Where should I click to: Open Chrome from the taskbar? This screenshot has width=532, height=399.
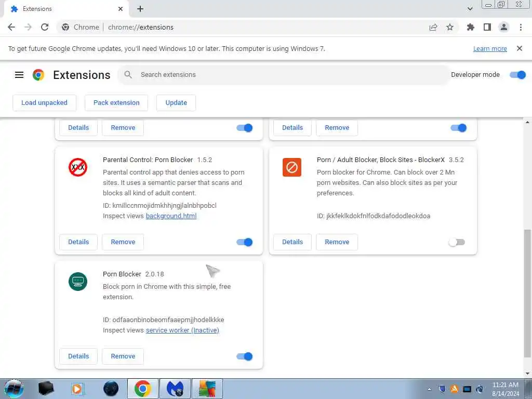[x=143, y=389]
